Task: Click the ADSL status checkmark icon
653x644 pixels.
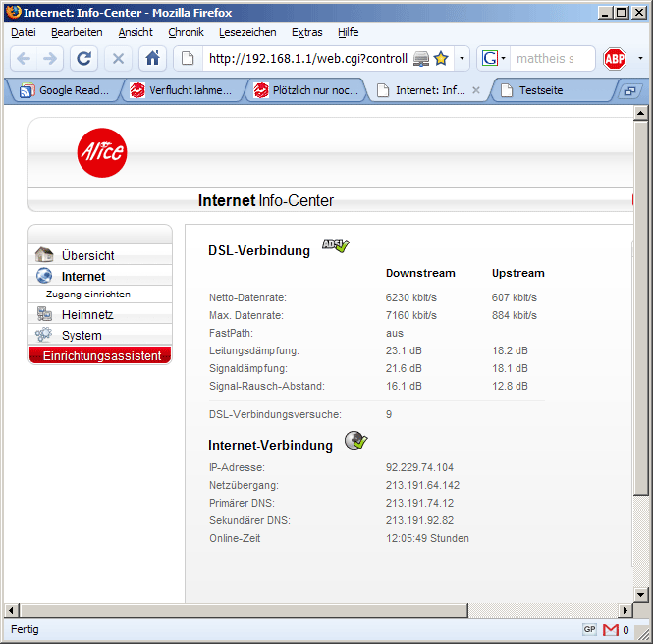Action: 336,245
